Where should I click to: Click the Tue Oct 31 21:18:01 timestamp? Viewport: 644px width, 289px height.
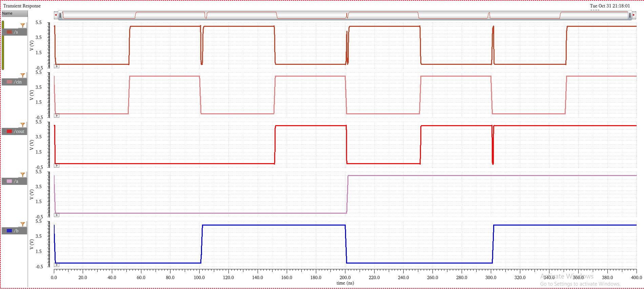pos(610,6)
